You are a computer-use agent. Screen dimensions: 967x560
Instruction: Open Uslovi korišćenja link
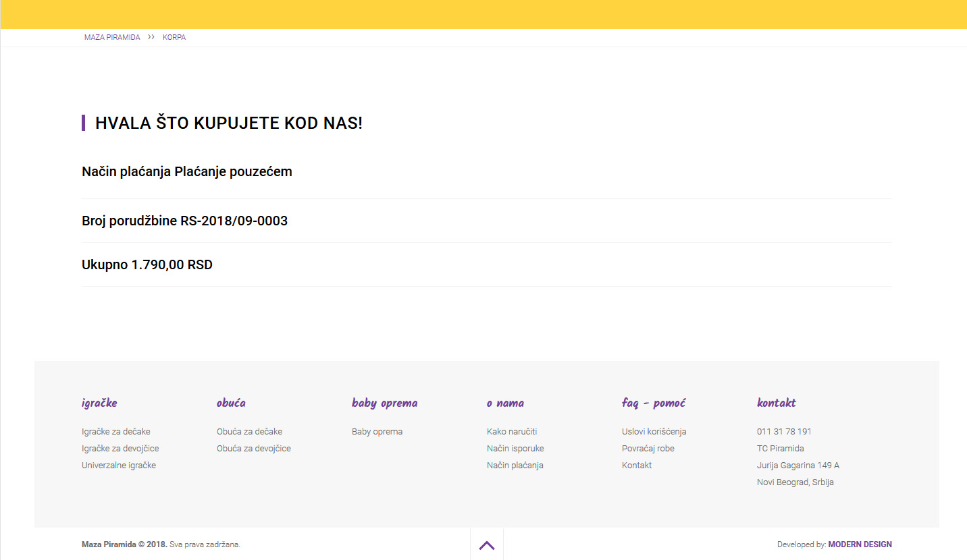click(654, 432)
